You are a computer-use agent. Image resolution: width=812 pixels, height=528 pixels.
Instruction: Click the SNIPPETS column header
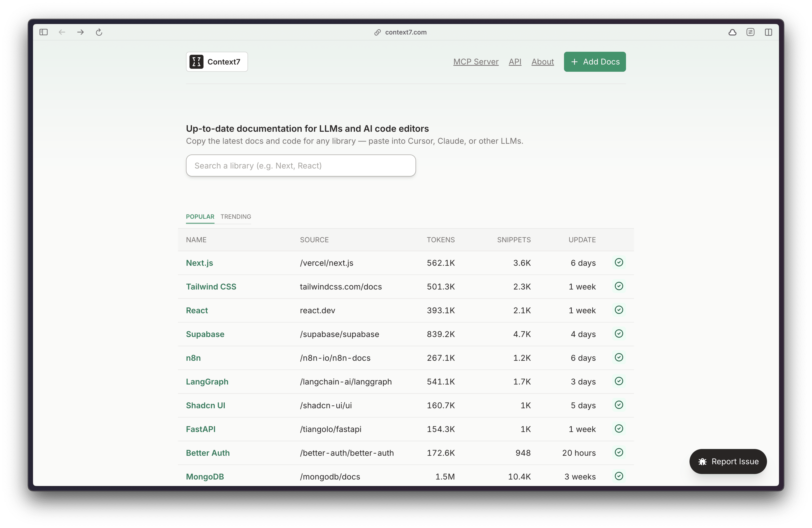click(514, 240)
